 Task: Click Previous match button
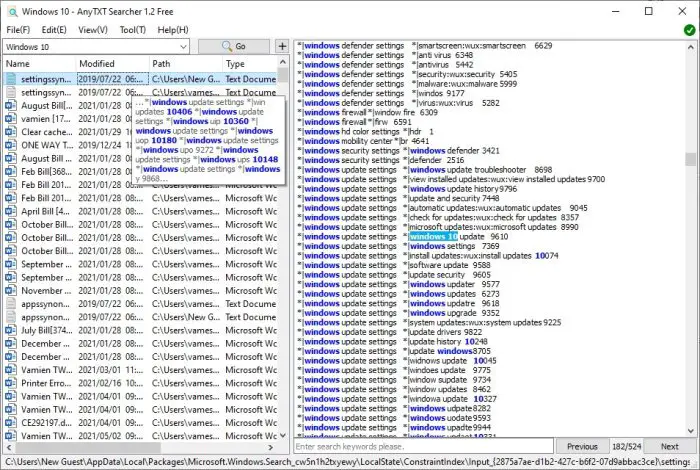[x=582, y=446]
